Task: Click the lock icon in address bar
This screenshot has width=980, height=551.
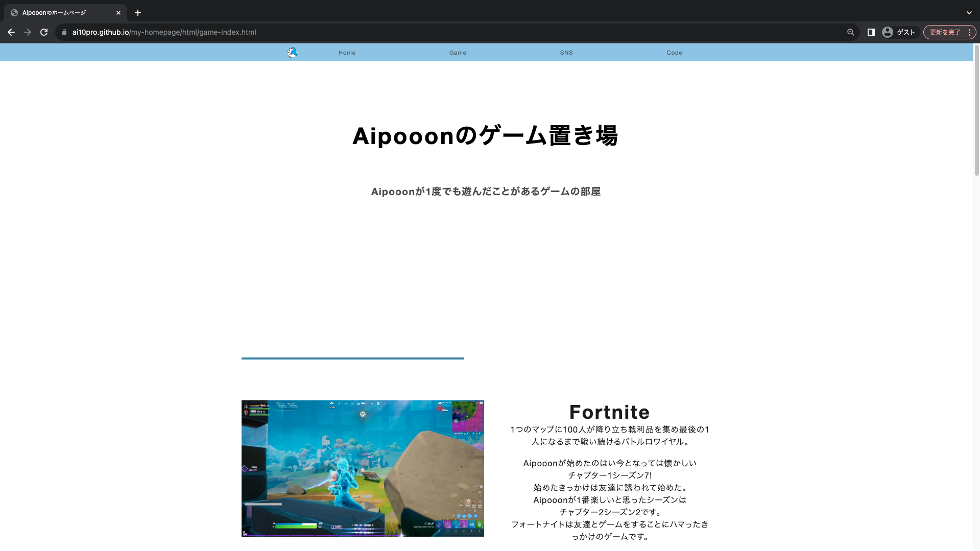Action: tap(64, 32)
